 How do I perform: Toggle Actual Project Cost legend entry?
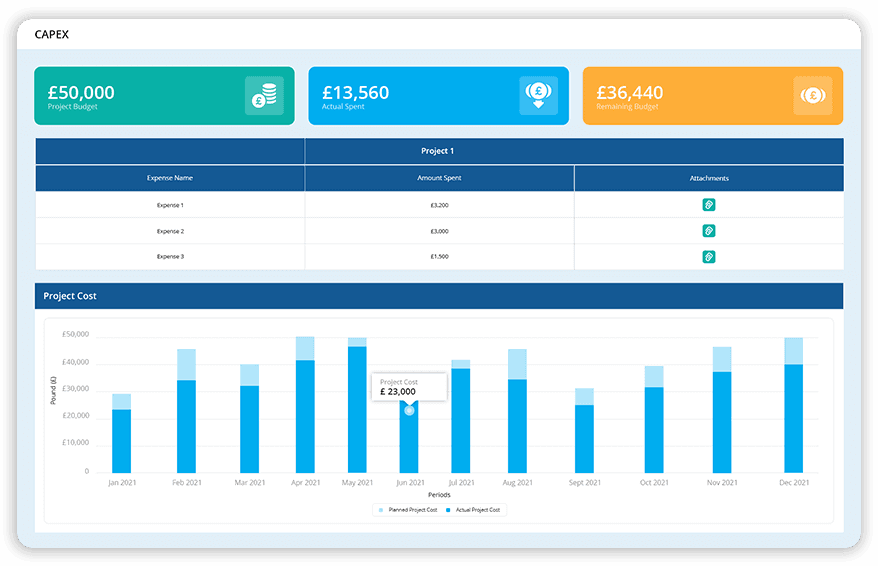473,510
